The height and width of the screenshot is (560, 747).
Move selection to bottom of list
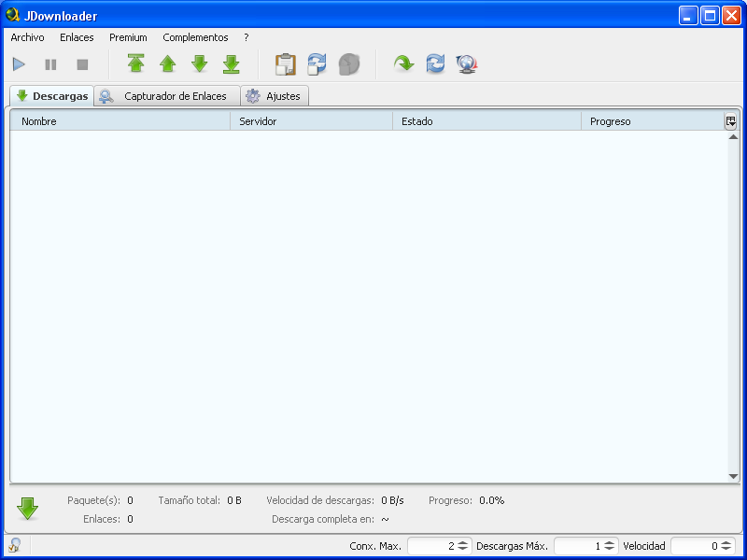(x=231, y=63)
